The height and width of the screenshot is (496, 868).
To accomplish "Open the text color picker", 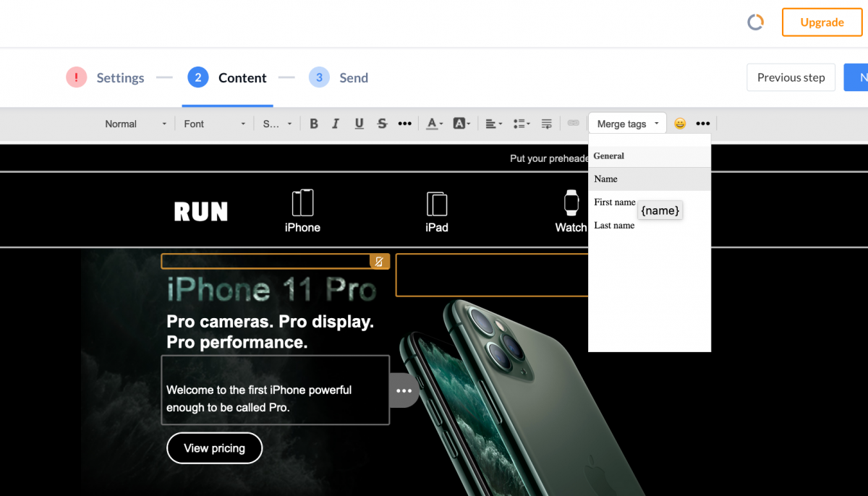I will pyautogui.click(x=434, y=124).
